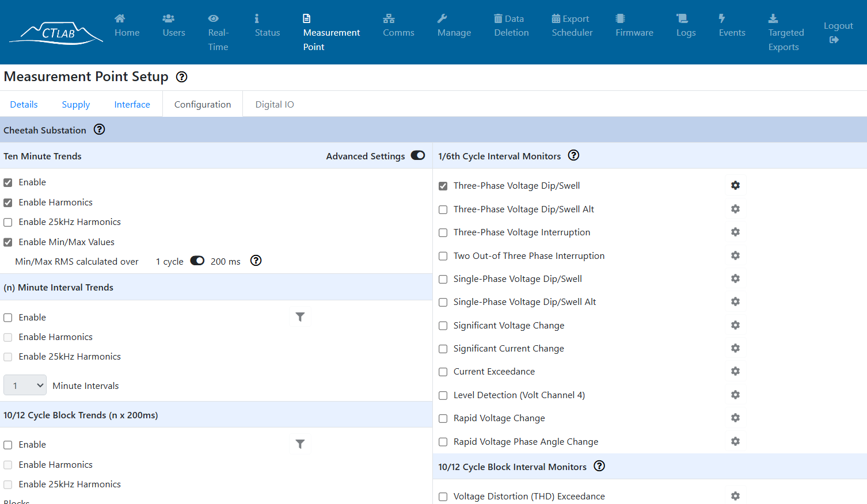Open the Digital IO tab
Viewport: 867px width, 504px height.
pyautogui.click(x=275, y=104)
